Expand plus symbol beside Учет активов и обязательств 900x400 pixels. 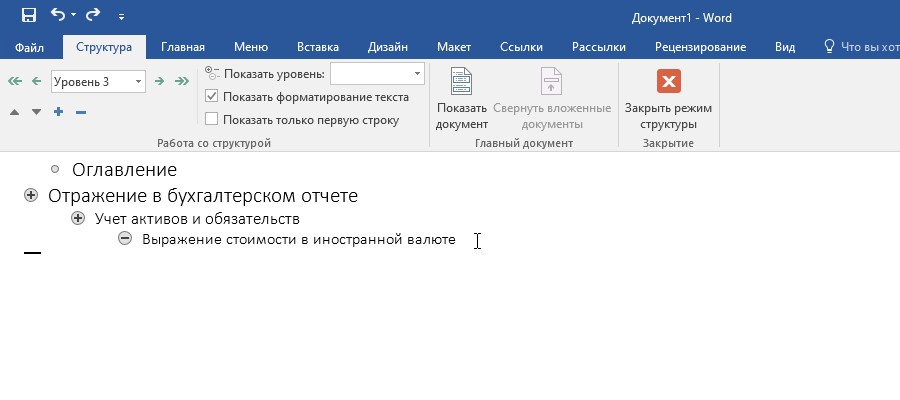pyautogui.click(x=78, y=218)
